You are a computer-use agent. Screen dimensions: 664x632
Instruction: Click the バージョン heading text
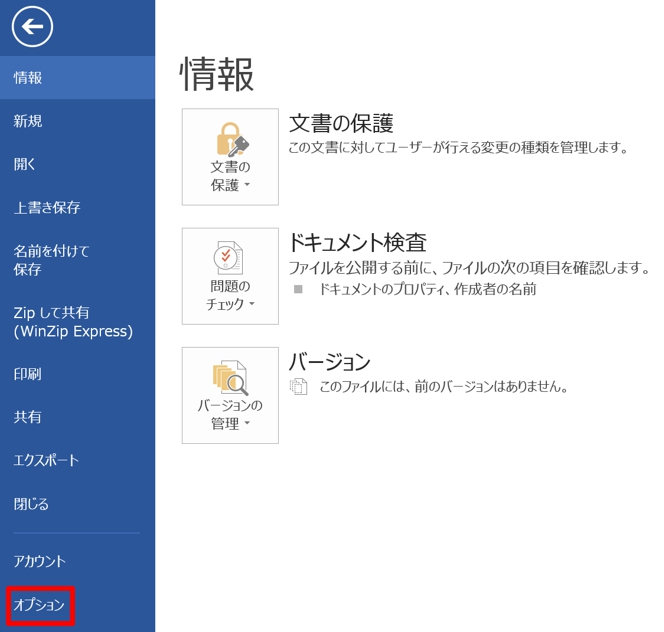[x=329, y=362]
